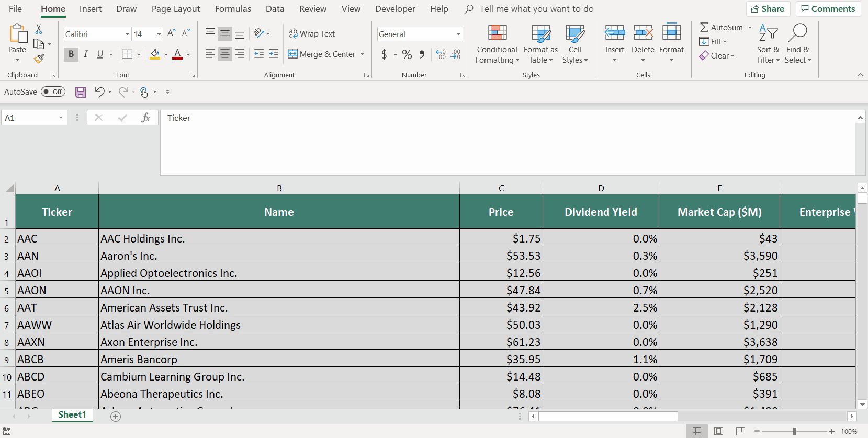Toggle the AutoSave switch

53,92
